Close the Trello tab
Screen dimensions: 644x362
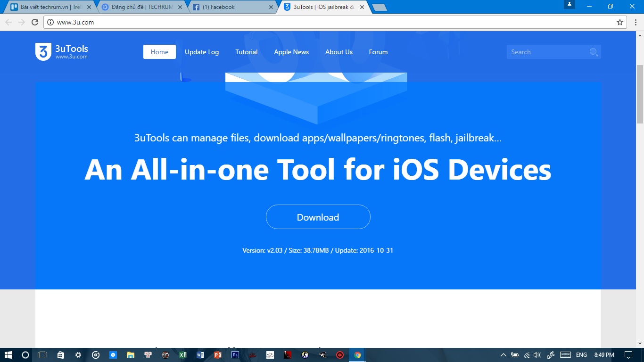click(89, 7)
